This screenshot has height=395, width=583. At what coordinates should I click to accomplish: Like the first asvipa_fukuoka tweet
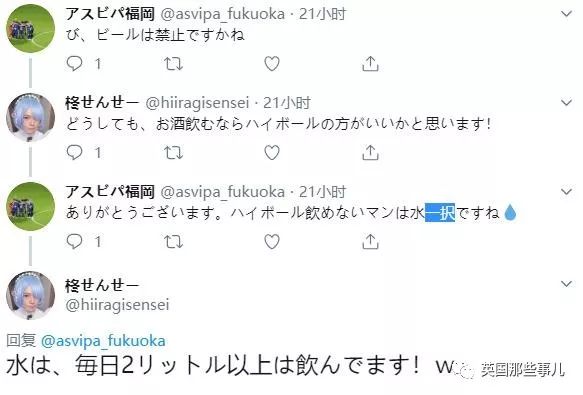[272, 64]
